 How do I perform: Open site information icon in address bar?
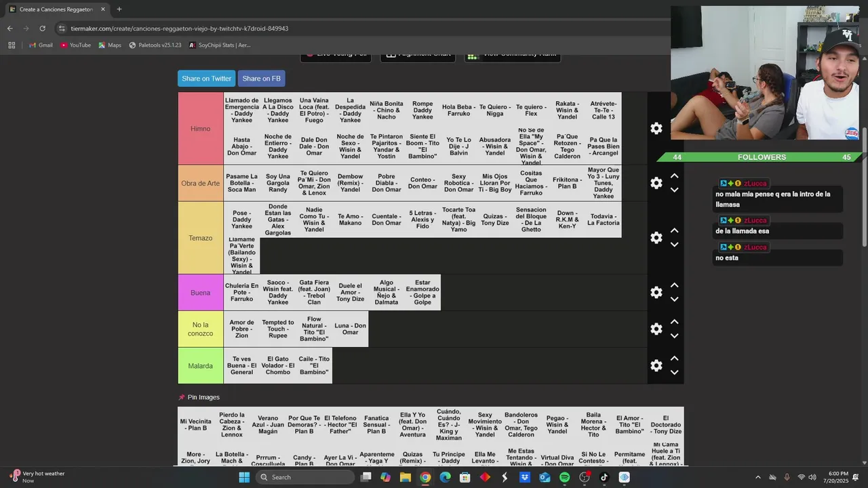pos(62,28)
